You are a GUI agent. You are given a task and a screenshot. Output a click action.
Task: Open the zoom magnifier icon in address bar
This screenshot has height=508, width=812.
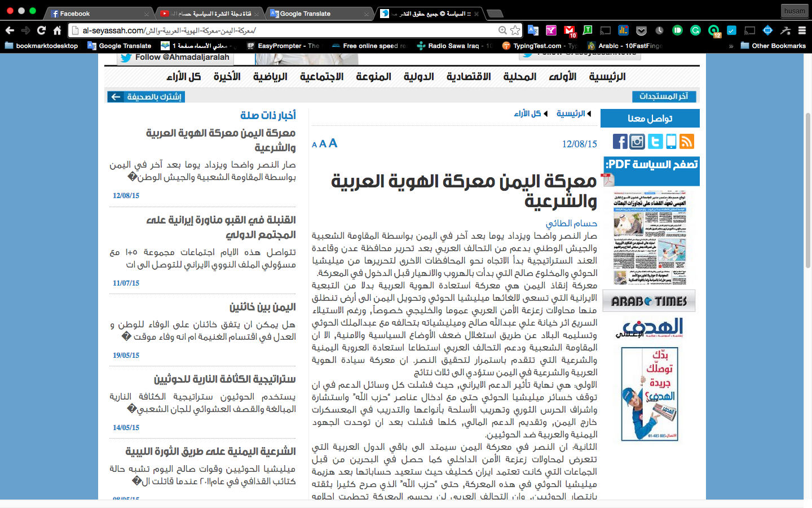click(x=502, y=30)
